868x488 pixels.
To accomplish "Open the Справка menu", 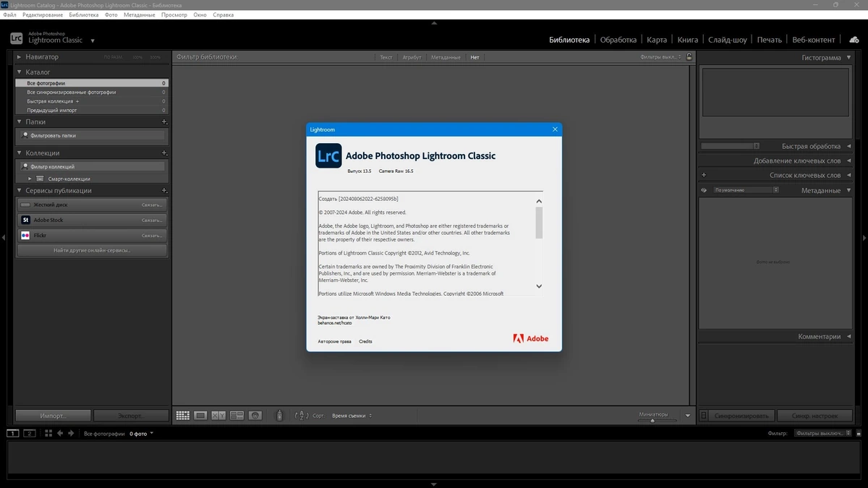I will point(224,14).
